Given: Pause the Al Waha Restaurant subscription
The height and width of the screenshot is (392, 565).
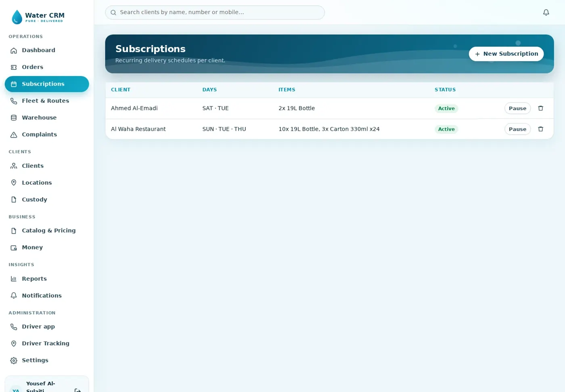Looking at the screenshot, I should (x=517, y=129).
